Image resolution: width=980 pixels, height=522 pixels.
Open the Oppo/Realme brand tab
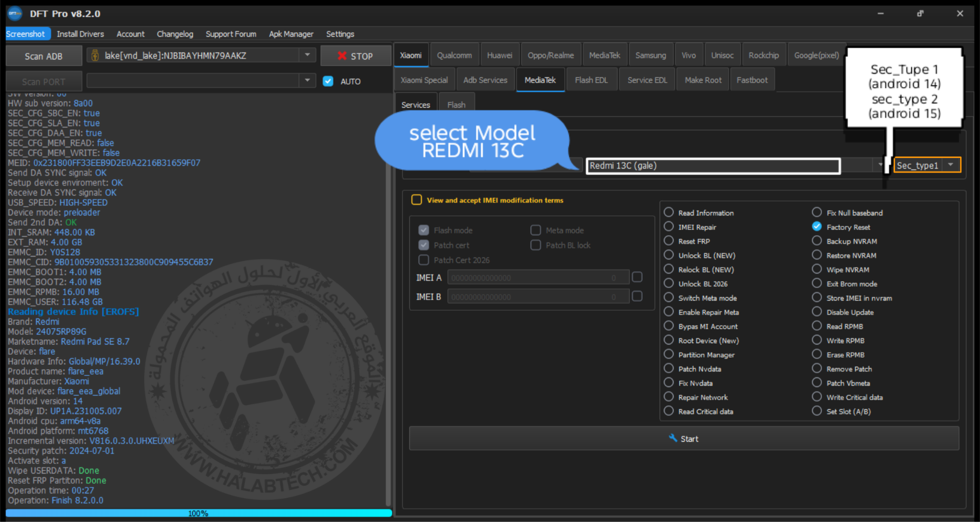click(551, 55)
